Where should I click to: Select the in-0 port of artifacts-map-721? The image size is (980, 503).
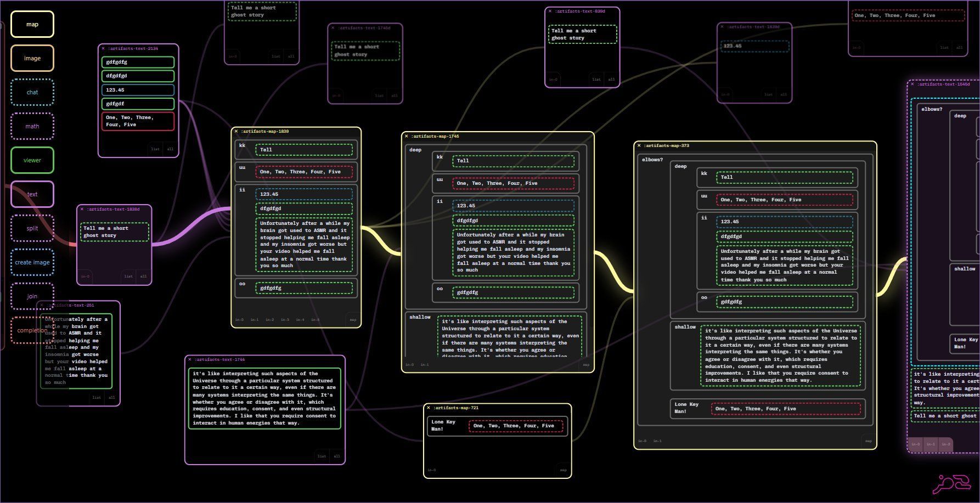(x=432, y=470)
